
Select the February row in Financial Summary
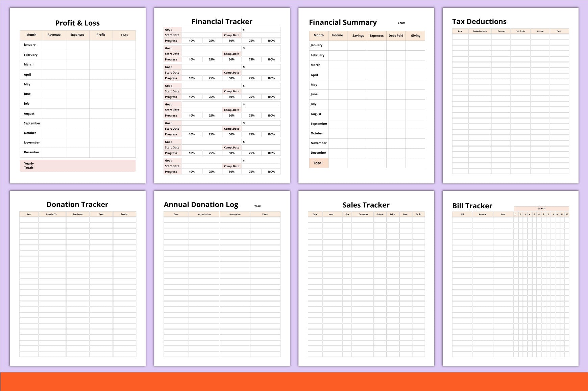point(367,55)
